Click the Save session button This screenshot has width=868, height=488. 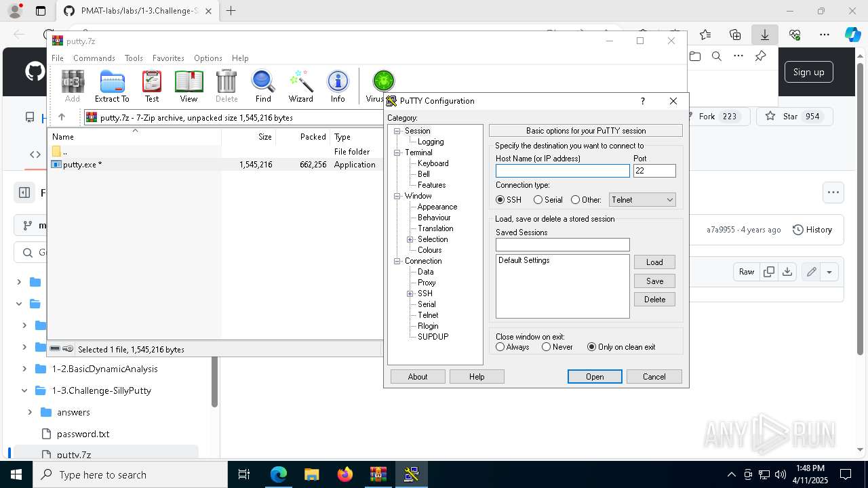click(x=654, y=281)
